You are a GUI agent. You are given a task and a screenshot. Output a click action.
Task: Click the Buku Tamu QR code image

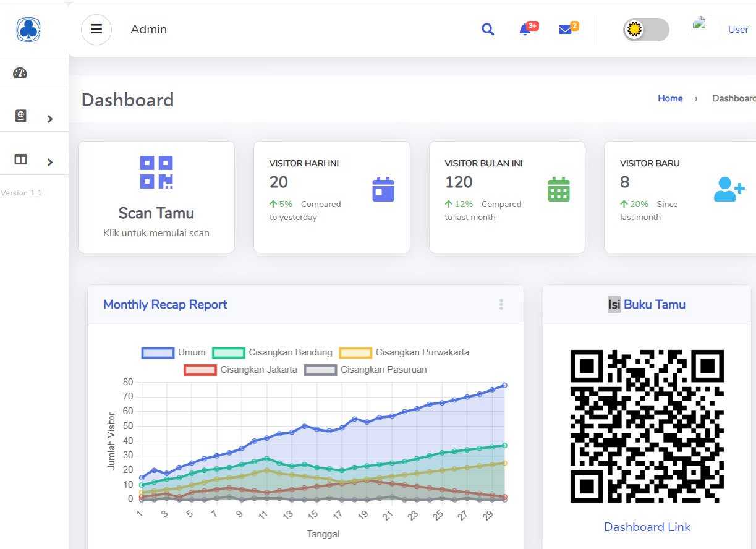click(647, 427)
